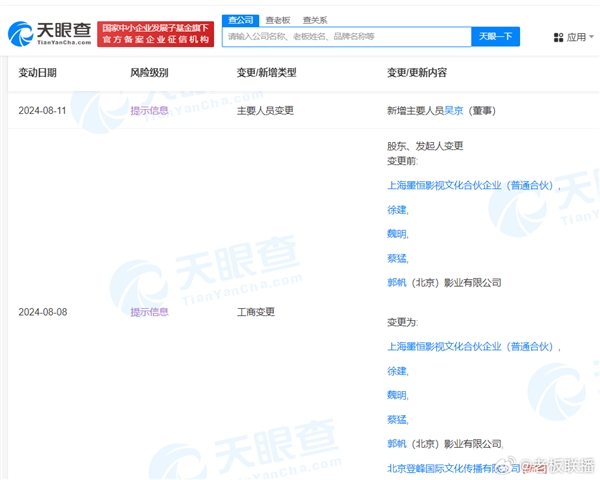This screenshot has height=480, width=600.
Task: Open 蔡猛 link under 变更前
Action: (396, 258)
